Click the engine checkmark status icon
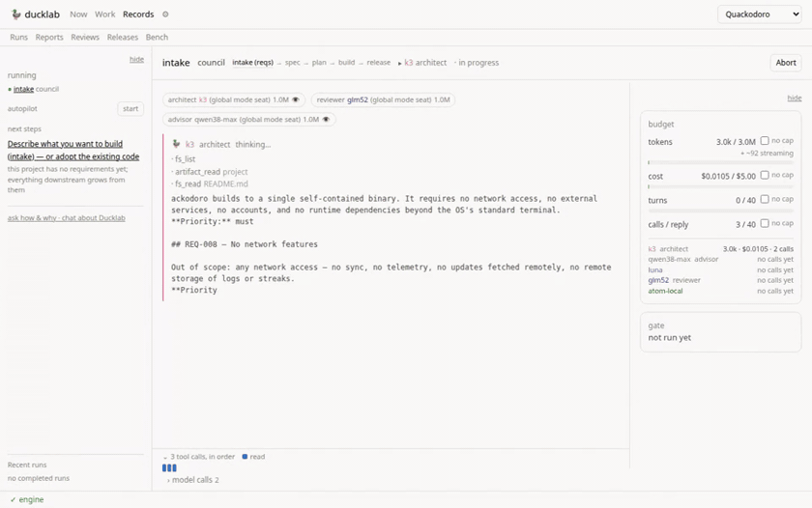This screenshot has width=812, height=508. [13, 499]
